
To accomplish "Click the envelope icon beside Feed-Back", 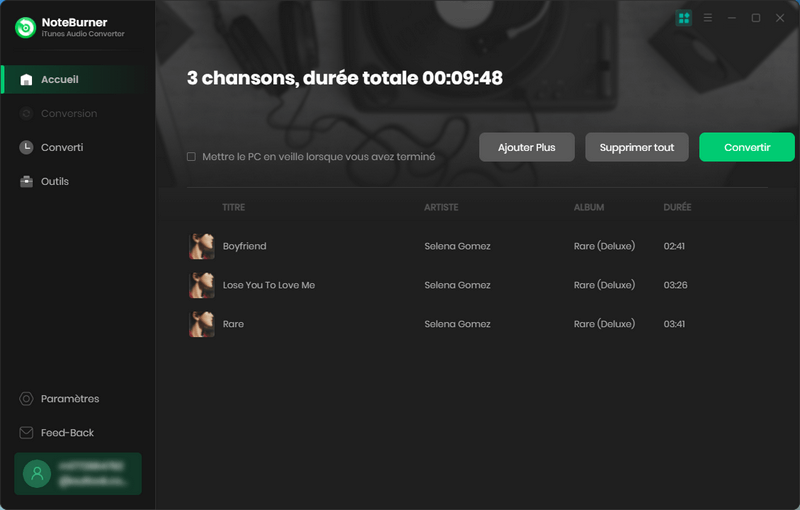I will click(26, 432).
